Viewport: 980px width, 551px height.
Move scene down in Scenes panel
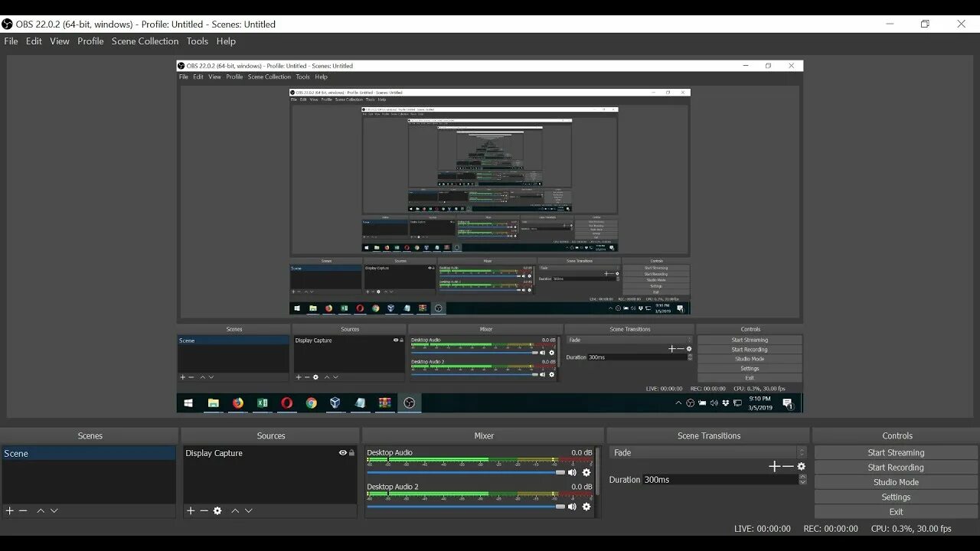(x=54, y=510)
